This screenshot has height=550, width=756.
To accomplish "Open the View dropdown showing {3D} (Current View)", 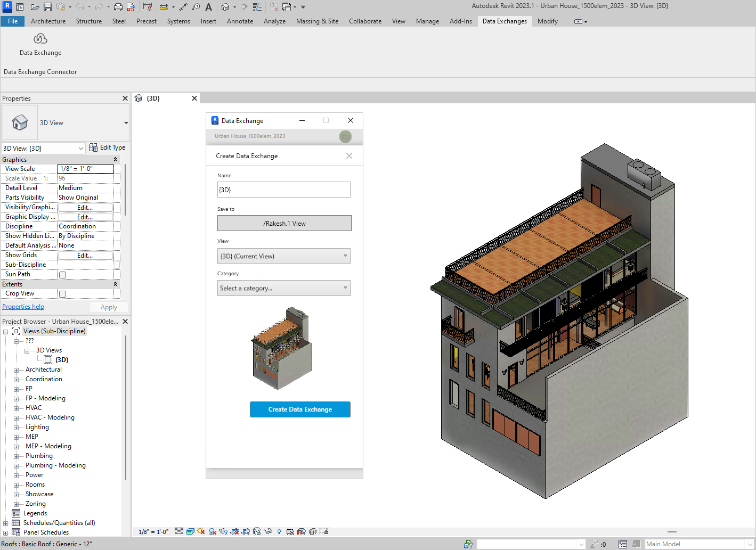I will click(283, 256).
